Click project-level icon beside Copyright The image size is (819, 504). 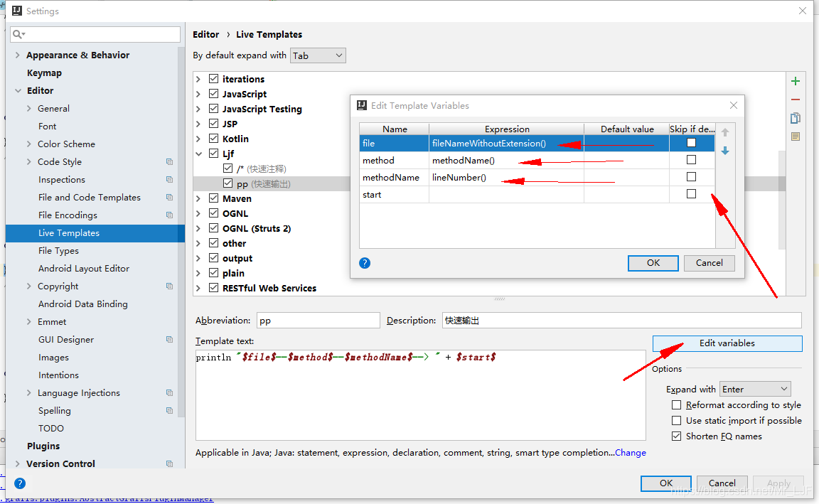[x=169, y=286]
